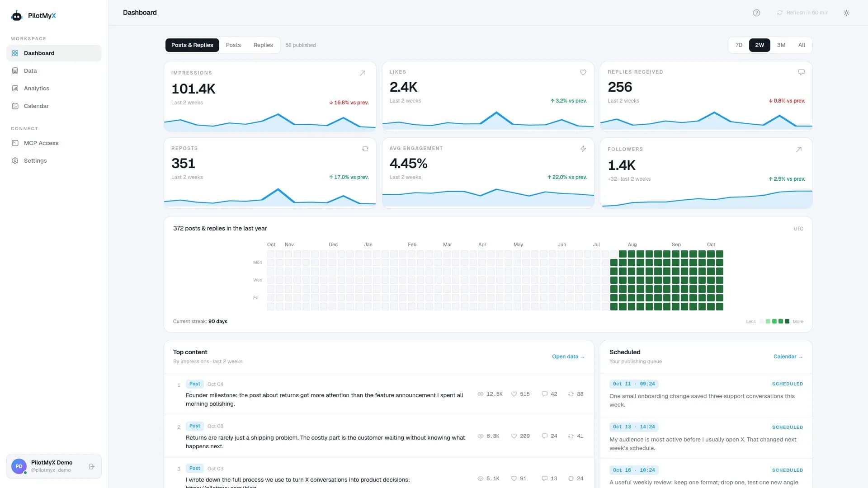
Task: Click the Oct 13 · 14:24 scheduled badge
Action: [634, 427]
